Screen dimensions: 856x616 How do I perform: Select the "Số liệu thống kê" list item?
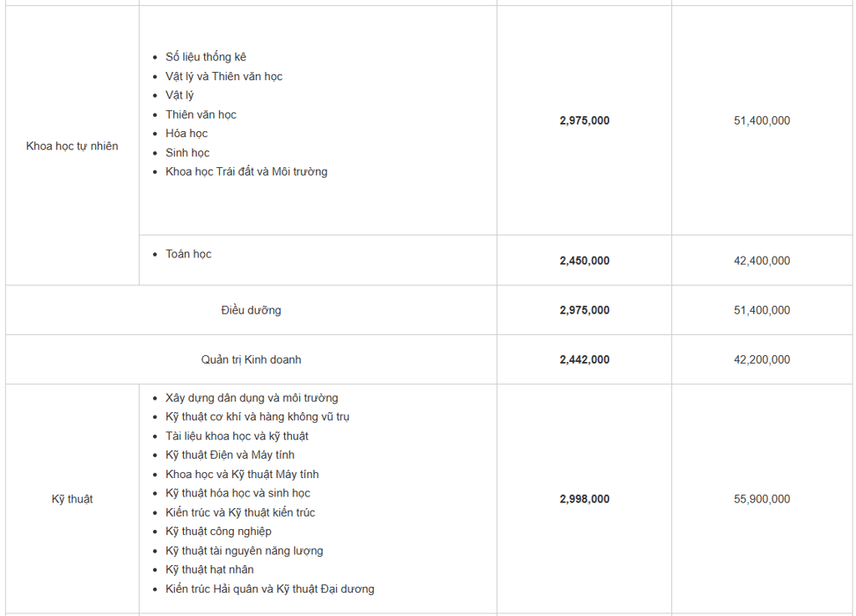pyautogui.click(x=206, y=57)
